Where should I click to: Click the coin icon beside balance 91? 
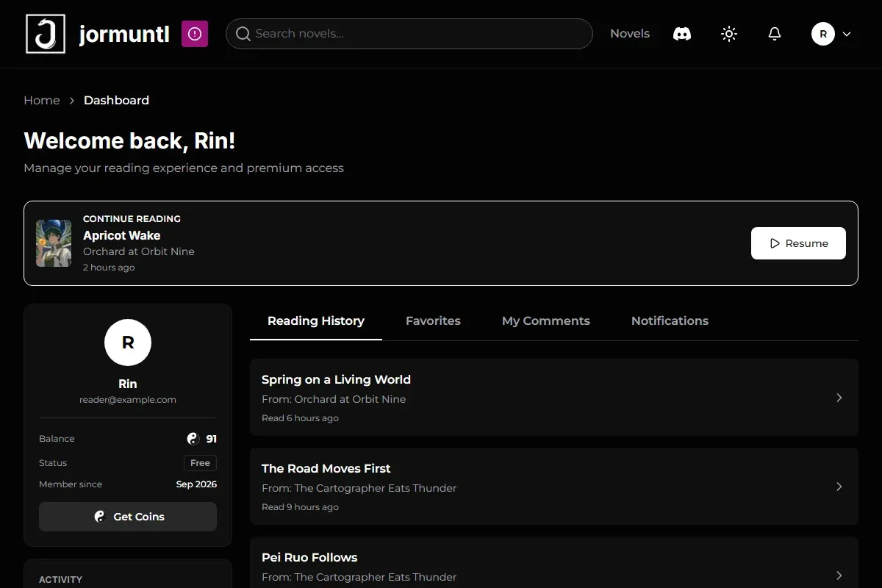(x=193, y=439)
